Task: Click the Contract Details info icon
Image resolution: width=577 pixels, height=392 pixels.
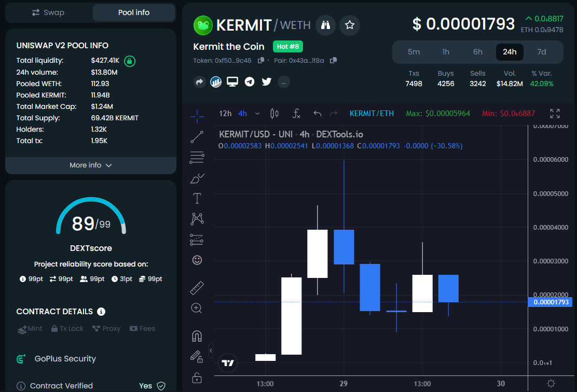Action: click(101, 312)
